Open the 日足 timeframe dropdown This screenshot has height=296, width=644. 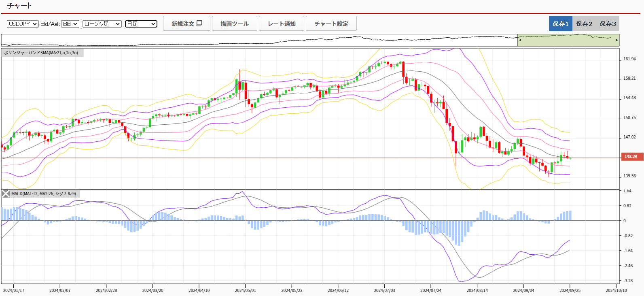(141, 24)
